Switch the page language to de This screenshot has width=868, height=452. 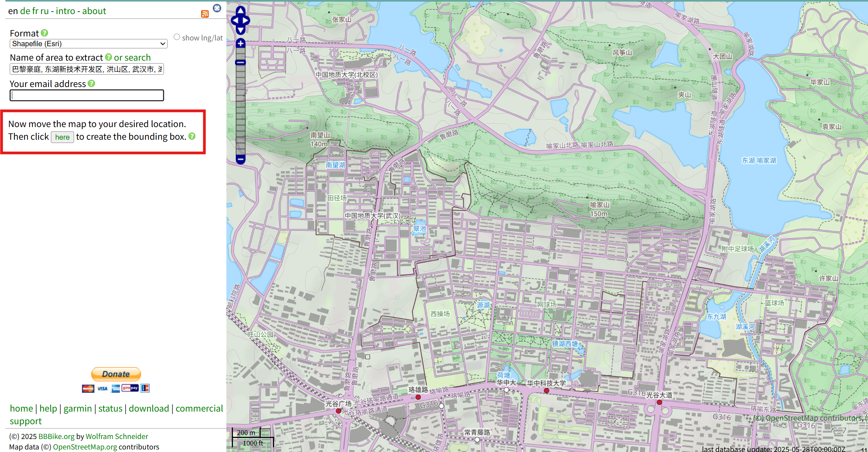26,11
